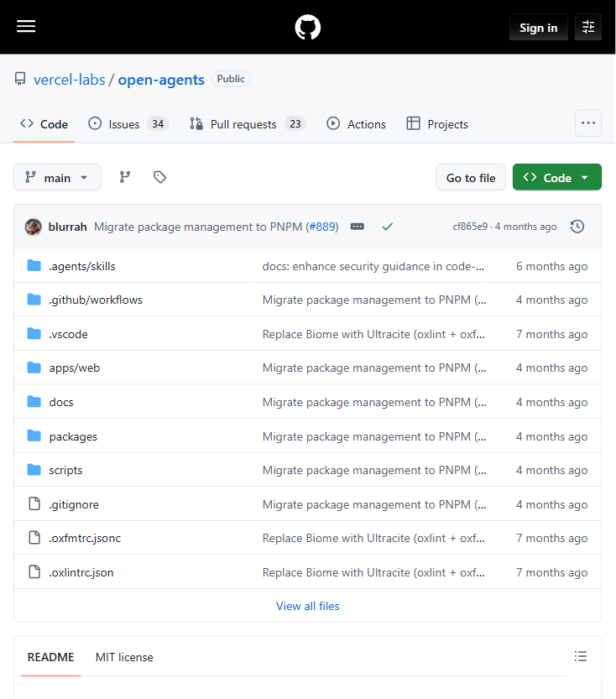Click the Public visibility label
This screenshot has height=699, width=616.
231,79
